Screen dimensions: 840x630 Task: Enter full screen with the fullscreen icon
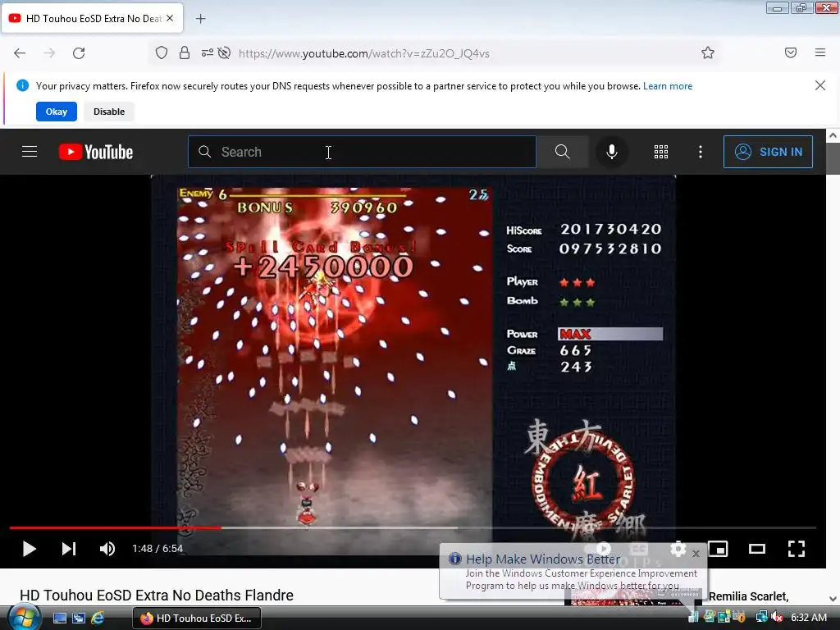pos(796,549)
